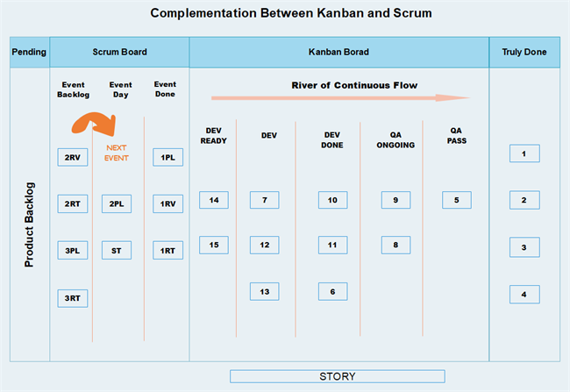
Task: Select story card 10 in Dev Done
Action: [333, 200]
